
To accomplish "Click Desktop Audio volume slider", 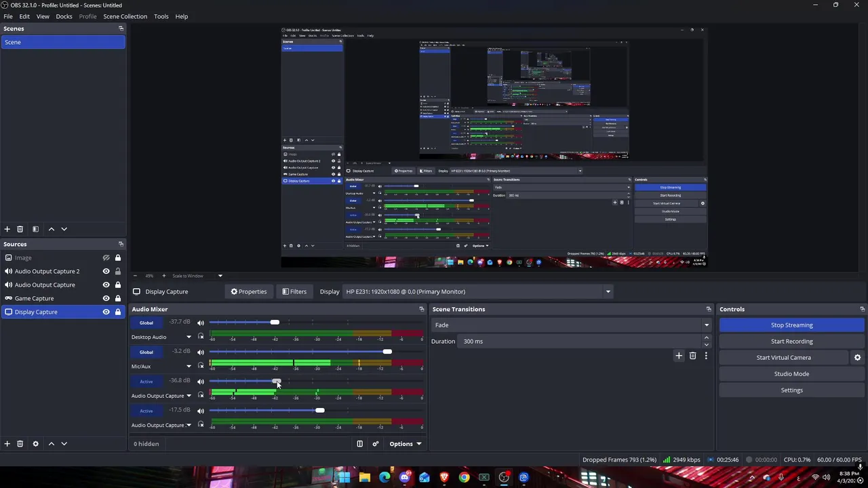I will pos(316,323).
